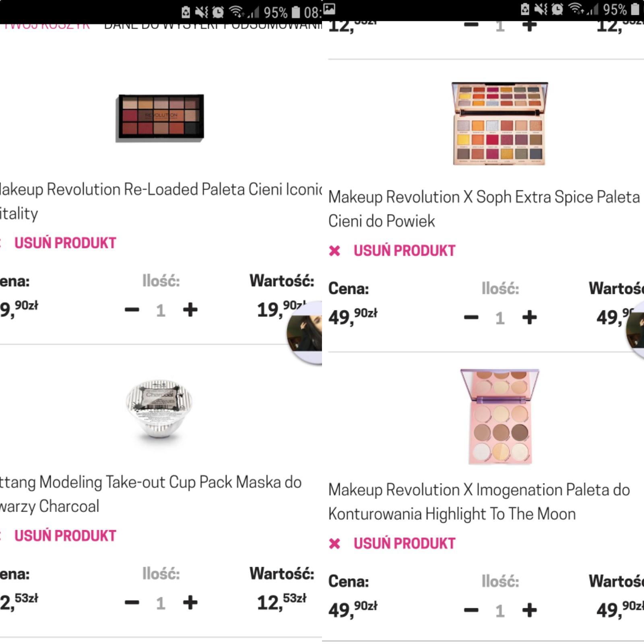The height and width of the screenshot is (644, 644).
Task: Increase quantity of Soph Extra Spice palette
Action: tap(529, 318)
